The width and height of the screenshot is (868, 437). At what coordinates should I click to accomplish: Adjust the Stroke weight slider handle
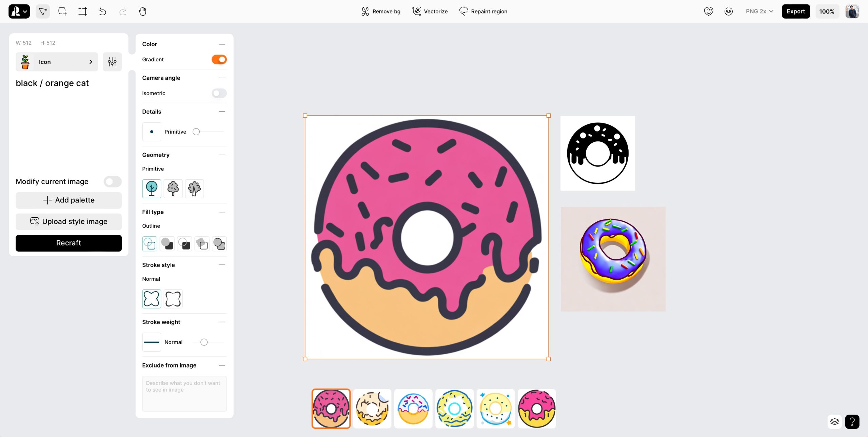tap(204, 342)
